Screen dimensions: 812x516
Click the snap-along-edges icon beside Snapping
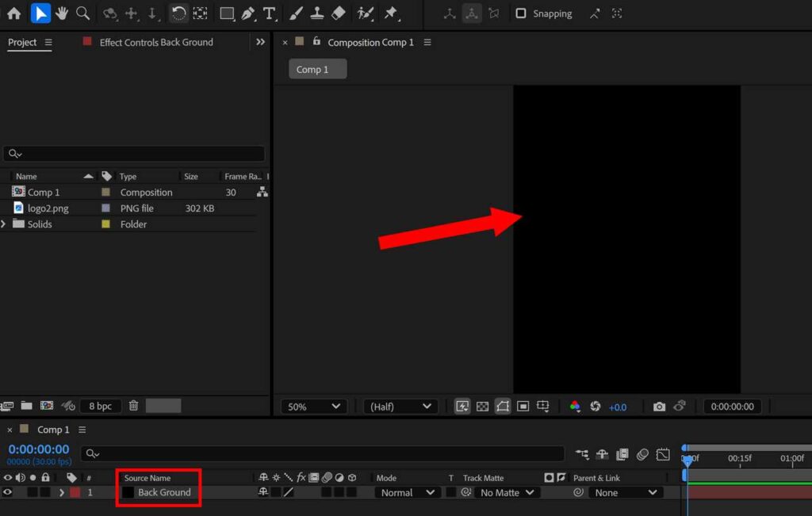click(x=595, y=13)
